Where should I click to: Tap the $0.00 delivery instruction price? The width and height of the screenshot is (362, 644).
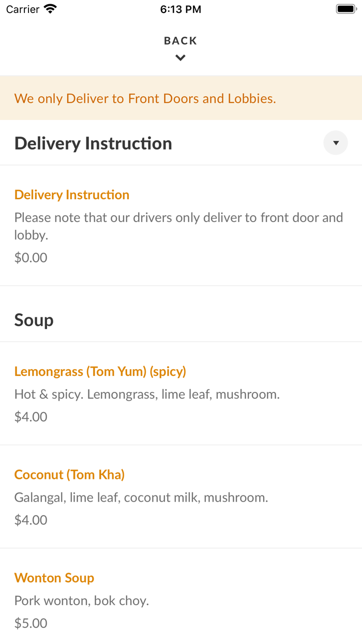click(31, 257)
